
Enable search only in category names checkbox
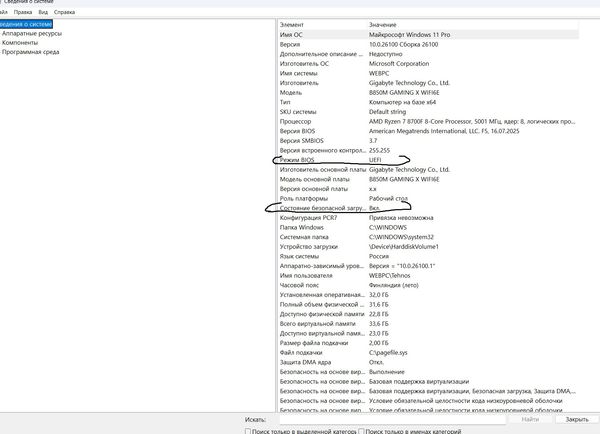pos(360,430)
